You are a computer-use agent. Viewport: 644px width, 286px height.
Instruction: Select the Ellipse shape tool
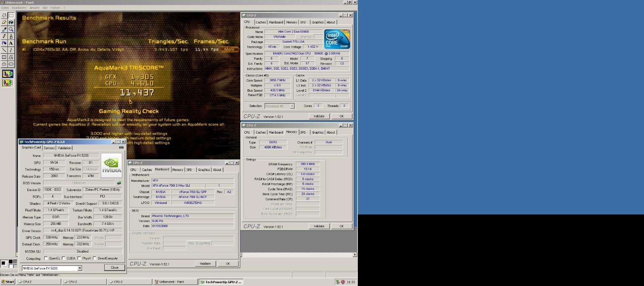tap(4, 64)
